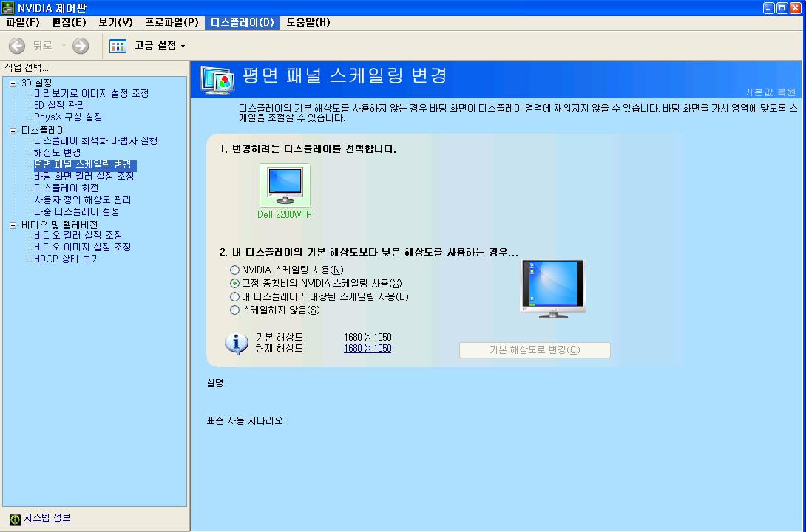The width and height of the screenshot is (806, 532).
Task: Open the 파일(F) menu
Action: point(23,23)
